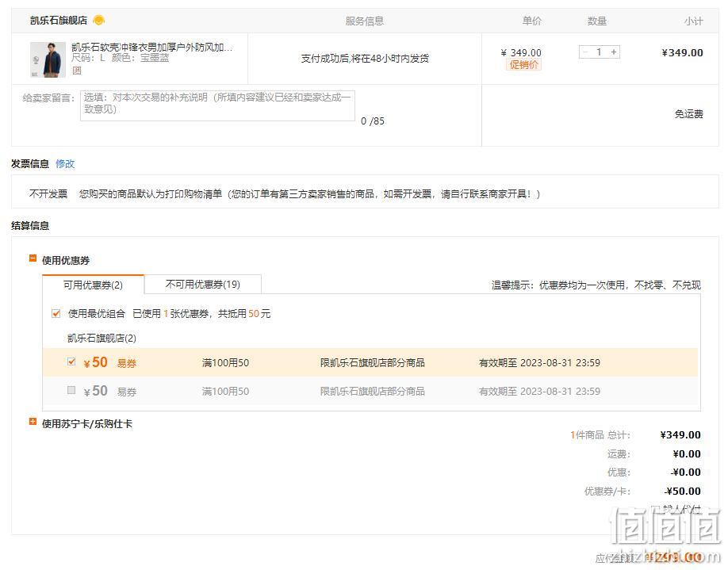Click the quantity field showing 1
728x570 pixels.
[x=600, y=52]
